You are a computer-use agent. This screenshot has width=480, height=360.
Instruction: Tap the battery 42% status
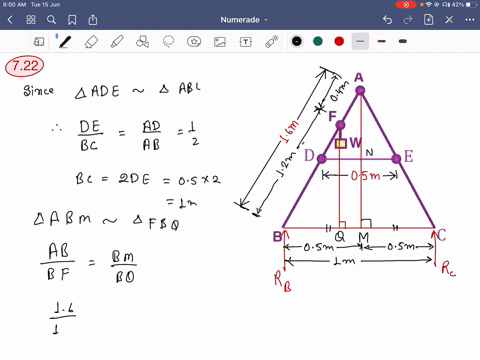[x=464, y=5]
